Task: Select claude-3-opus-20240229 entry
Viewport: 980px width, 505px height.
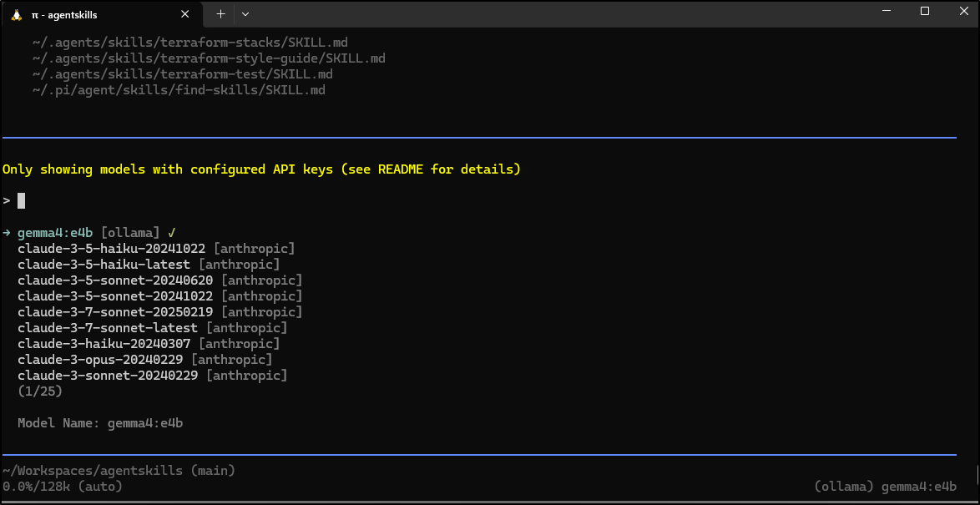Action: point(100,360)
